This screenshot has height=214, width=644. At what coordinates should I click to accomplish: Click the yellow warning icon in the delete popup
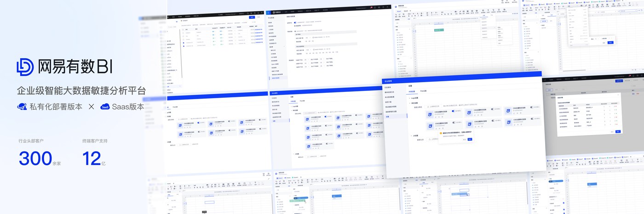tap(441, 133)
